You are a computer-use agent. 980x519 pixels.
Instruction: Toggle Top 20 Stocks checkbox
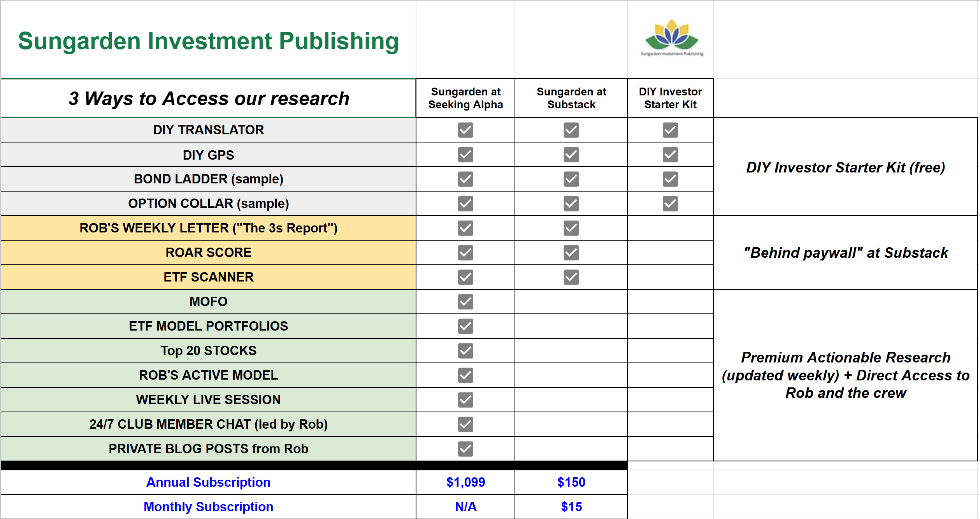(x=465, y=351)
